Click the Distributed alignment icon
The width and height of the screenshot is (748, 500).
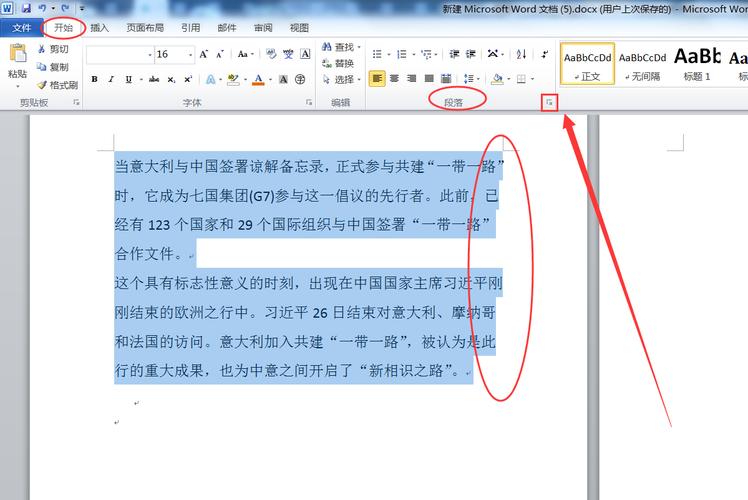pyautogui.click(x=447, y=78)
